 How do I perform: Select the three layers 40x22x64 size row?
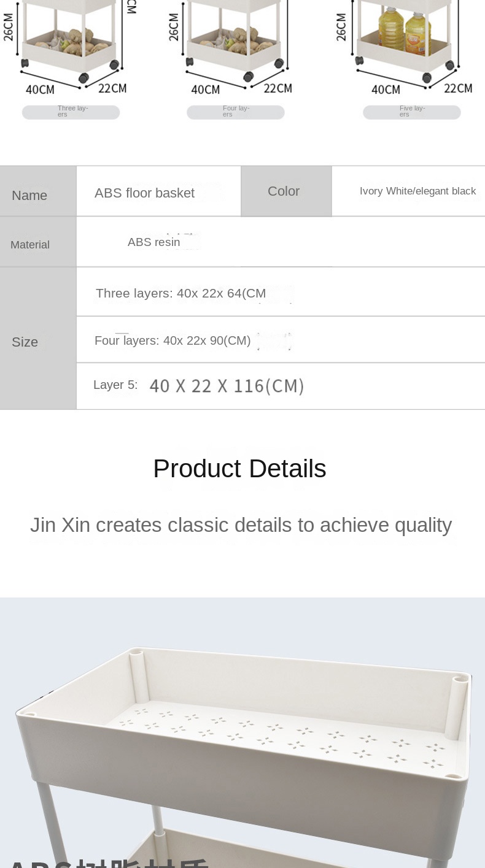point(181,293)
